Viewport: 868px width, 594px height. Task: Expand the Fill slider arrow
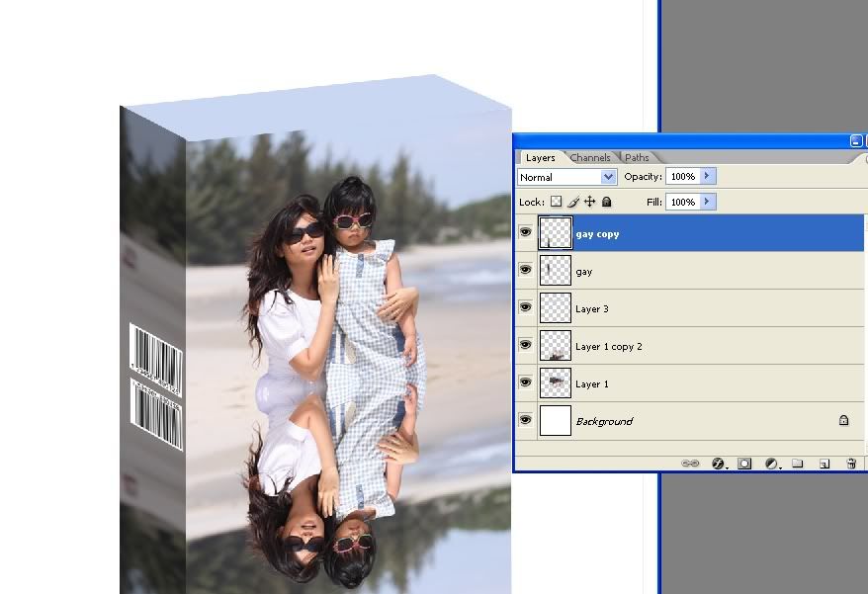(707, 202)
